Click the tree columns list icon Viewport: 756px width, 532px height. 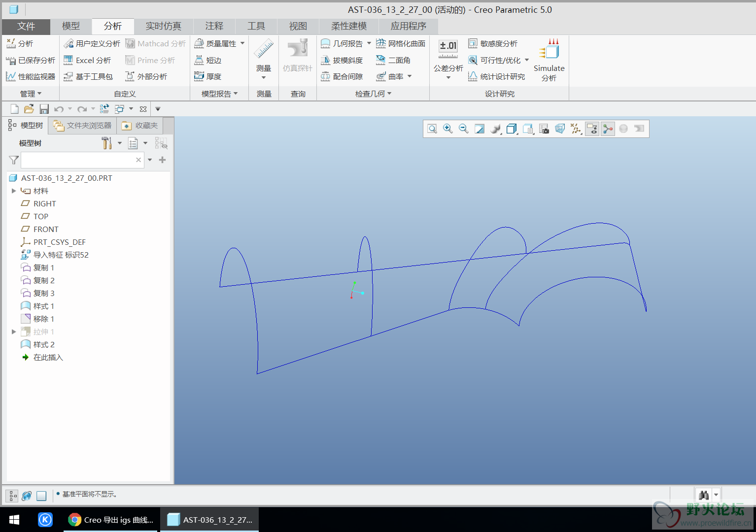coord(133,143)
